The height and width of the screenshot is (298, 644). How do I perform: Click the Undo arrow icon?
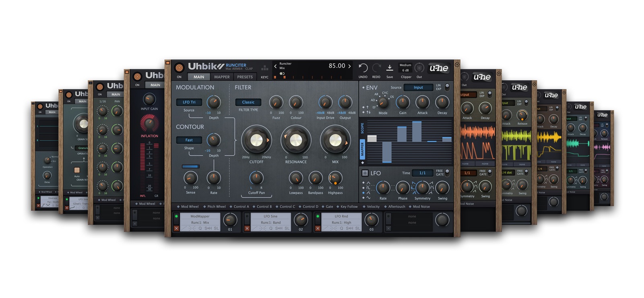tap(363, 68)
